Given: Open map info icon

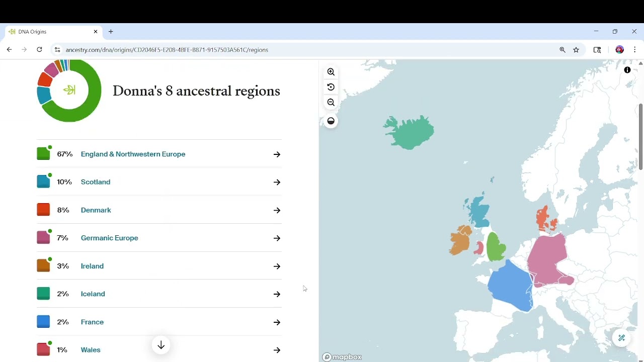Looking at the screenshot, I should click(x=627, y=70).
